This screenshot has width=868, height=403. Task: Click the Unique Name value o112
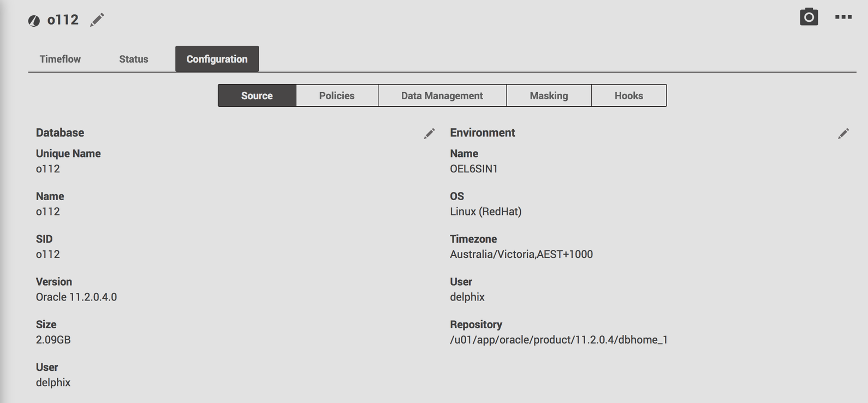[48, 169]
